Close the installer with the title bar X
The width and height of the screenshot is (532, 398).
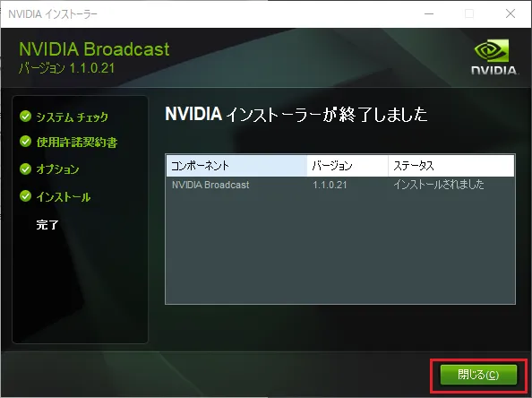tap(511, 14)
